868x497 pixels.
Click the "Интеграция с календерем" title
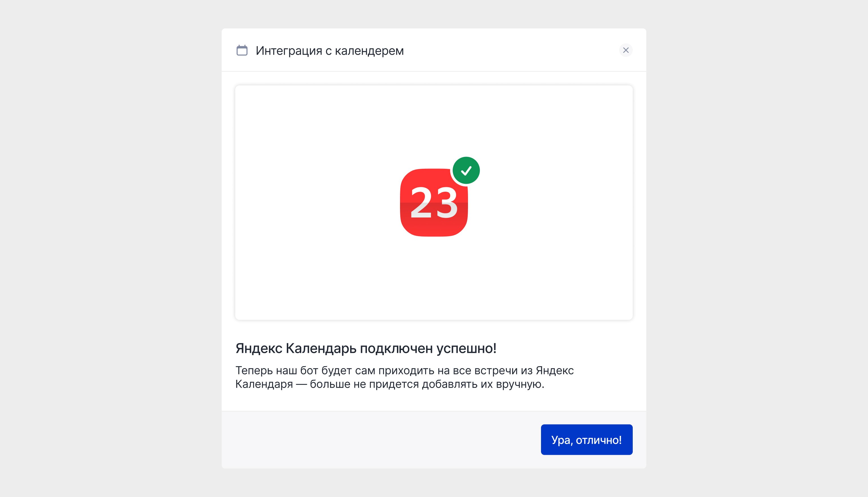pyautogui.click(x=329, y=50)
